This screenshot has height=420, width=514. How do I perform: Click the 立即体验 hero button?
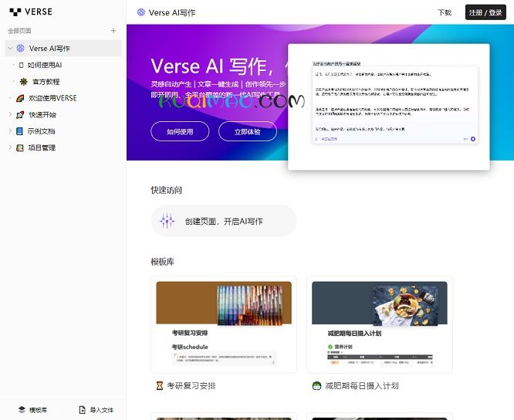(248, 131)
